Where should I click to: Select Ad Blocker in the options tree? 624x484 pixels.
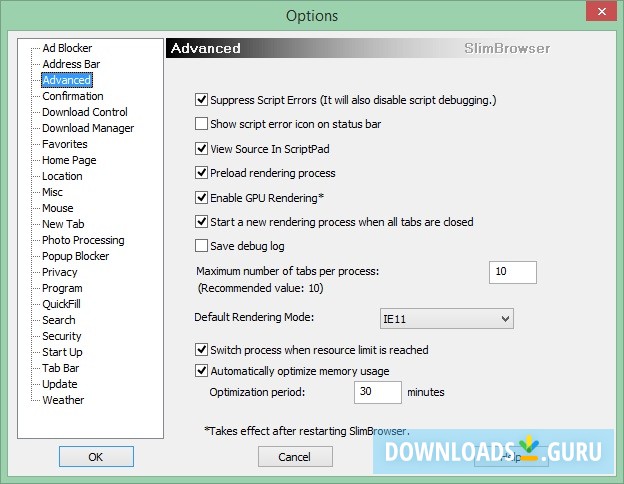tap(67, 48)
